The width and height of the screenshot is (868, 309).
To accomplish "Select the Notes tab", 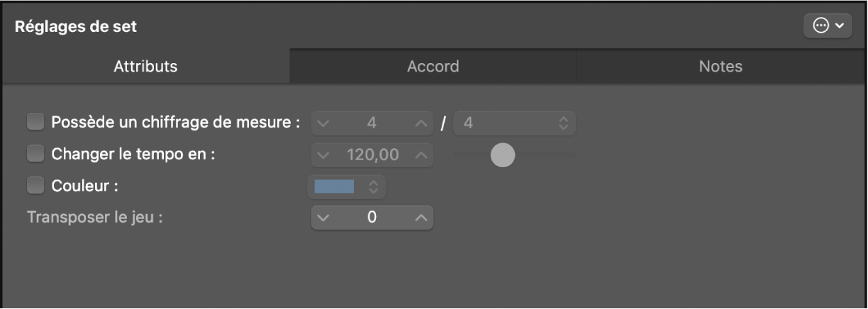I will click(x=720, y=67).
